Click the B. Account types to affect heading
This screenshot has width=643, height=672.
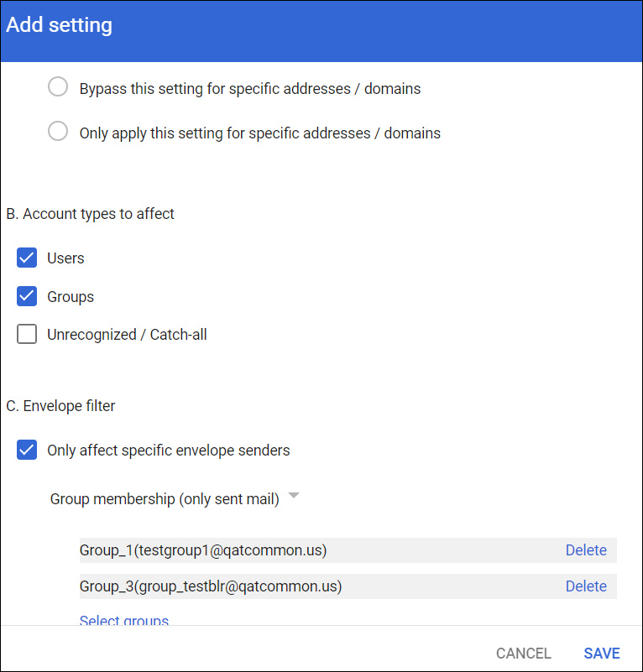[x=91, y=214]
